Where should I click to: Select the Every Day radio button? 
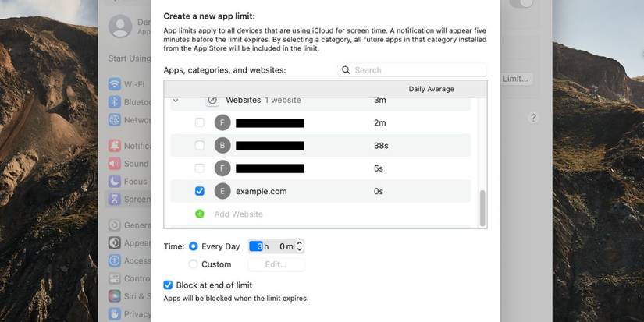coord(194,246)
